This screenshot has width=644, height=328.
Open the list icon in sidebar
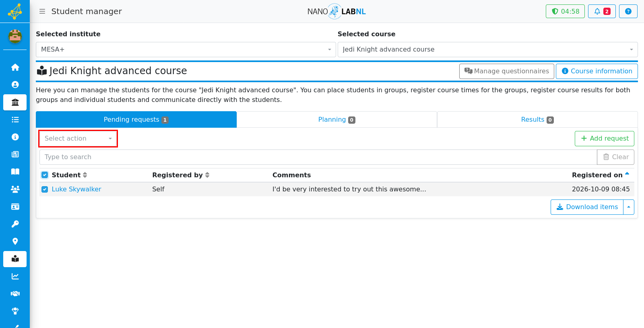click(x=15, y=120)
